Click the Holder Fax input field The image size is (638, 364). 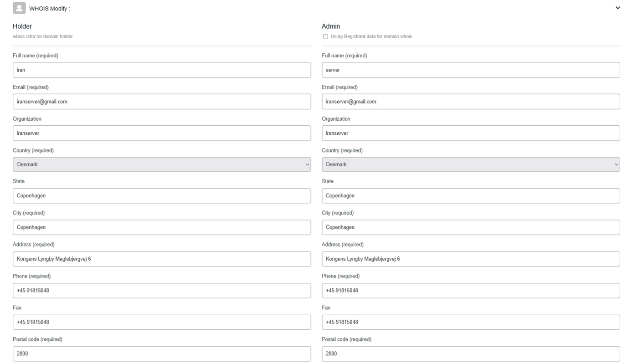(x=162, y=322)
